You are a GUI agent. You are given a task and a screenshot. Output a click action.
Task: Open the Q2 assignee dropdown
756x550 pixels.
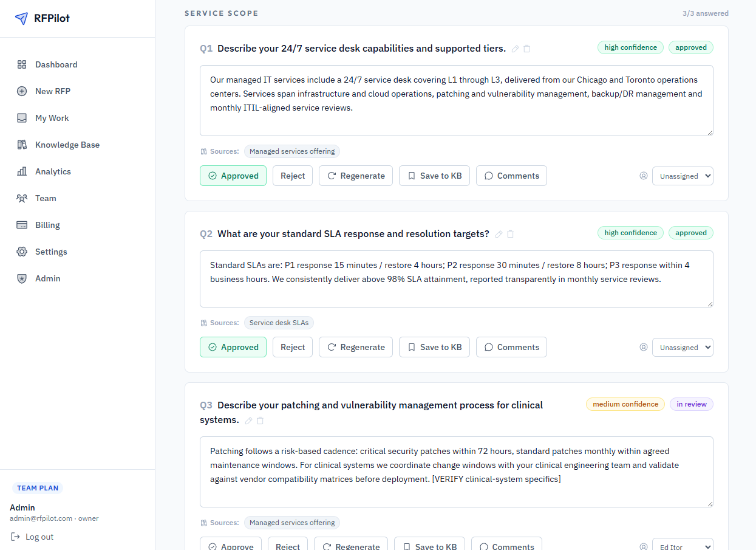[x=683, y=347]
